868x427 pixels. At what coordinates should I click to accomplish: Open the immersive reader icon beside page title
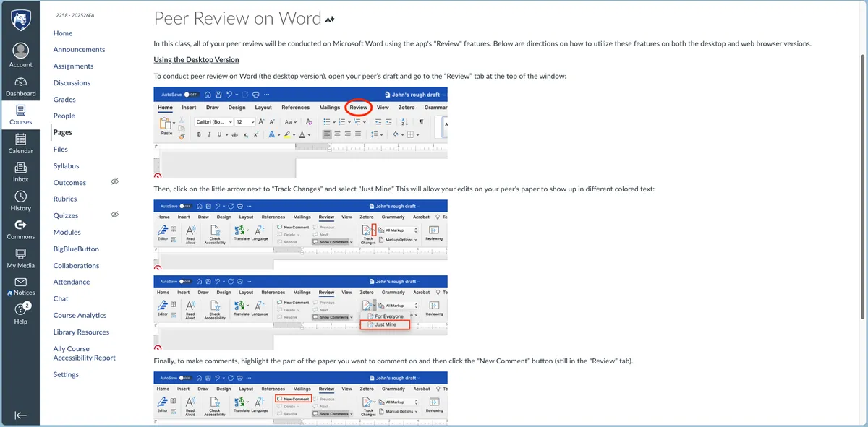pyautogui.click(x=331, y=20)
